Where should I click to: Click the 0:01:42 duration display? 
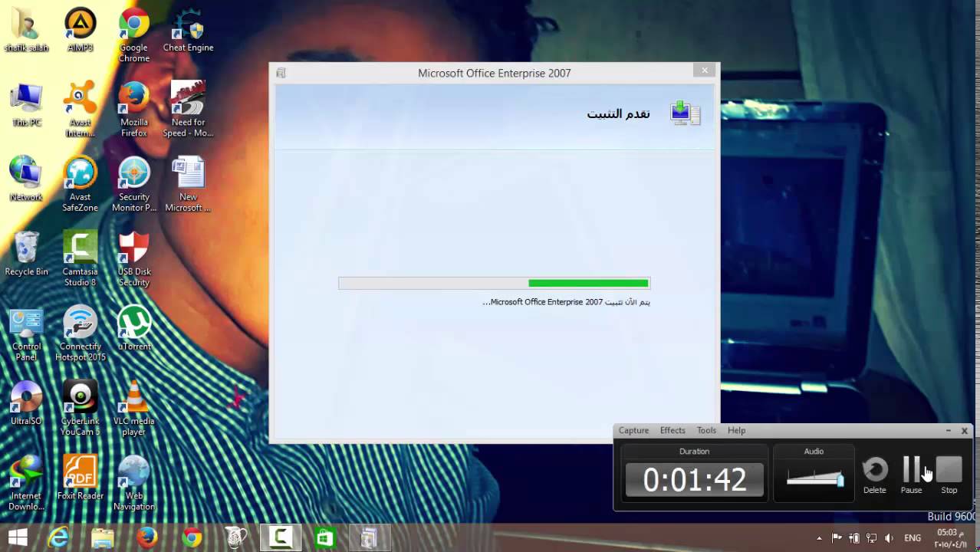pyautogui.click(x=695, y=480)
